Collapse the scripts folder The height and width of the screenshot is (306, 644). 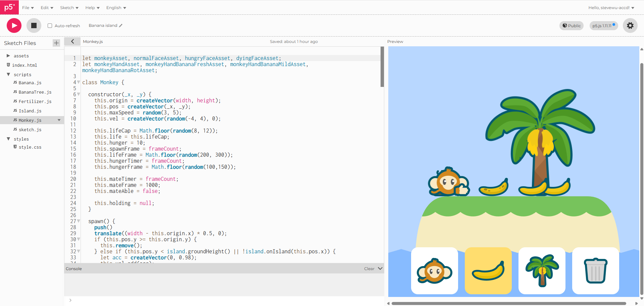(x=8, y=74)
